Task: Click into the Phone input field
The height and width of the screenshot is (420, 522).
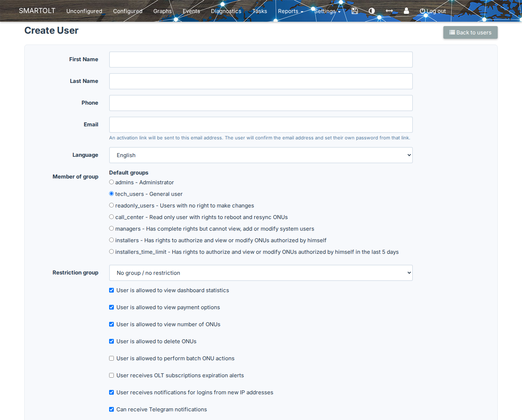Action: tap(261, 103)
